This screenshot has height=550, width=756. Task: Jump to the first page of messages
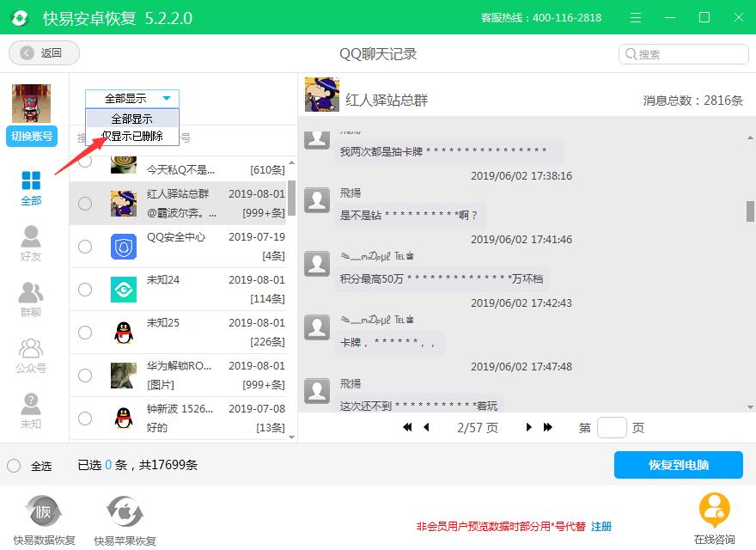(x=408, y=427)
